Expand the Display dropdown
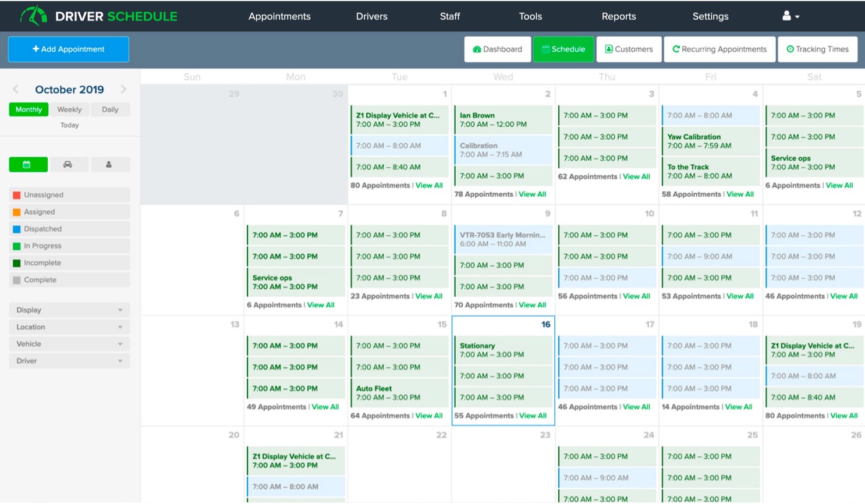Screen dimensions: 865x504 pyautogui.click(x=69, y=310)
